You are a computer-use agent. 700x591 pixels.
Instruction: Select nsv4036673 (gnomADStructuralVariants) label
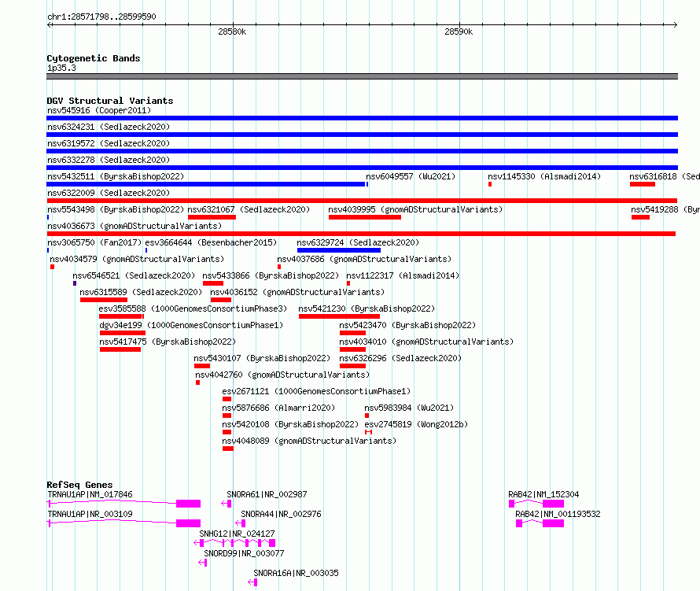coord(134,226)
